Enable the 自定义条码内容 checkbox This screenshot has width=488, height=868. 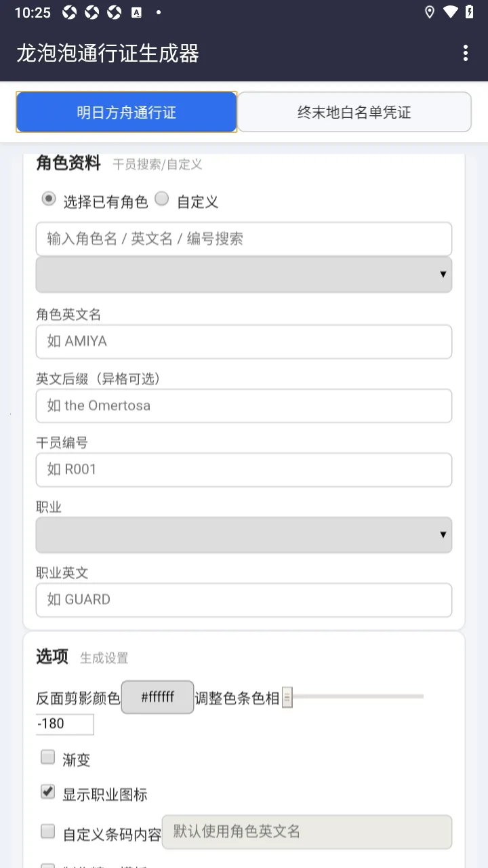point(47,831)
